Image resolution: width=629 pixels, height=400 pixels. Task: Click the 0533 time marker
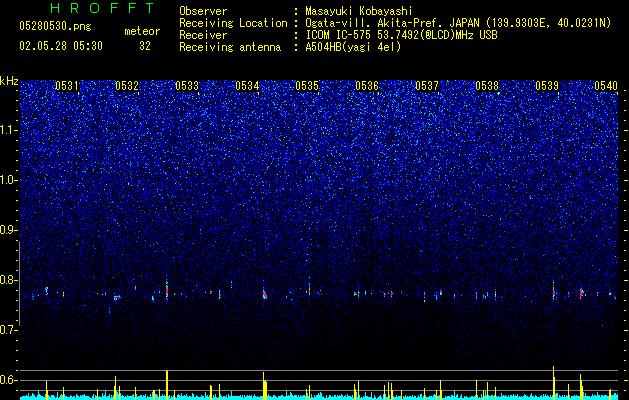pyautogui.click(x=187, y=85)
